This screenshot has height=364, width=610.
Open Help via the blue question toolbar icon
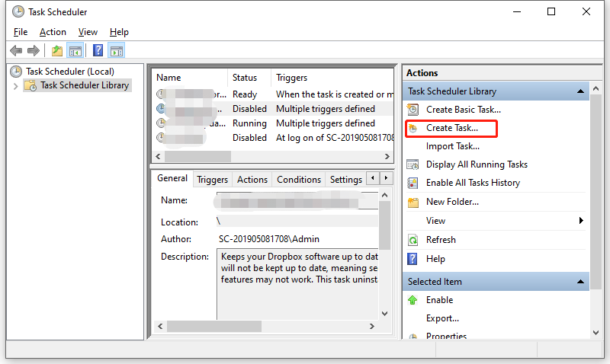click(x=98, y=50)
